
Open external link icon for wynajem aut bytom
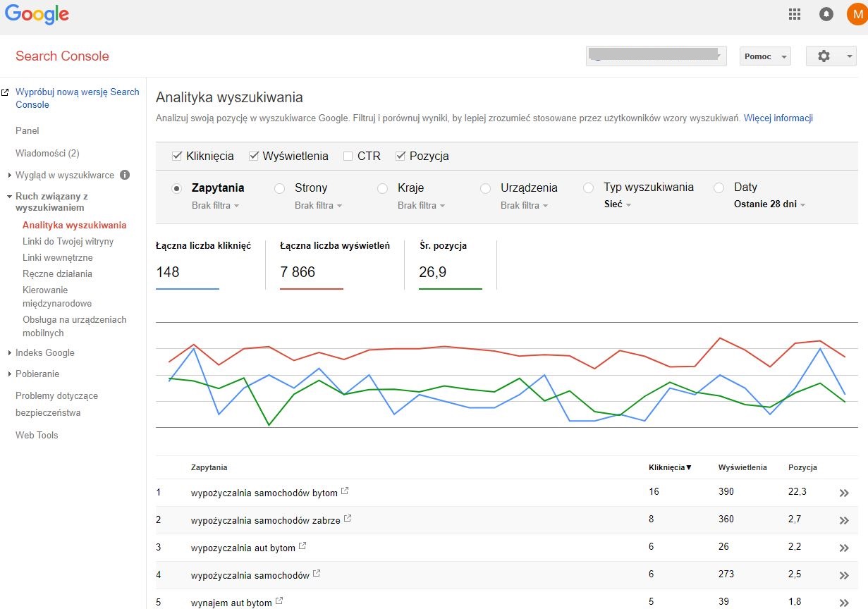click(x=279, y=601)
